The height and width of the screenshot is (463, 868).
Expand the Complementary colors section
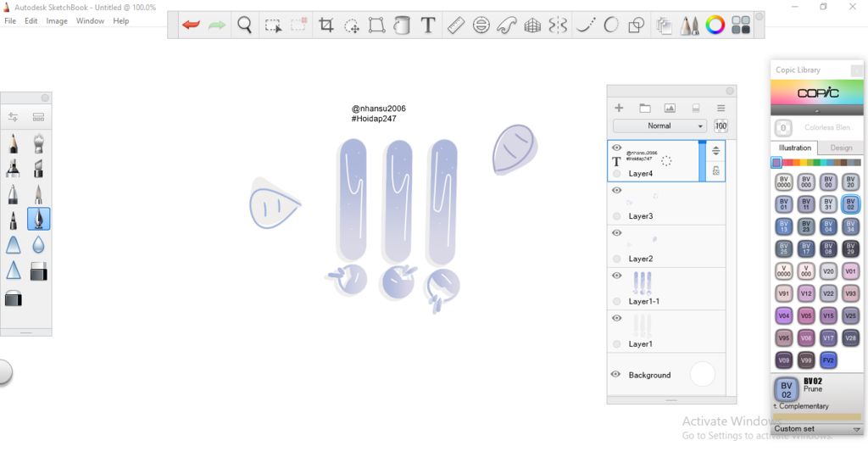point(801,406)
